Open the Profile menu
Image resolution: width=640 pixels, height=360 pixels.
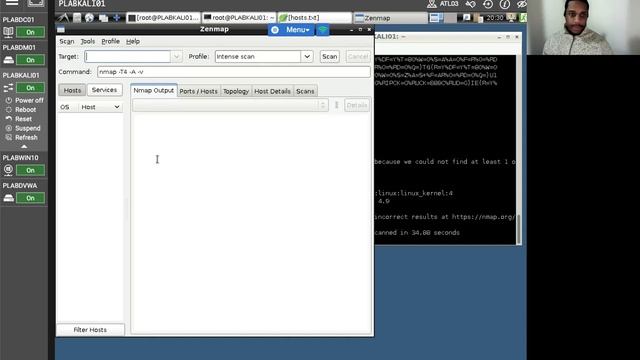[x=110, y=41]
